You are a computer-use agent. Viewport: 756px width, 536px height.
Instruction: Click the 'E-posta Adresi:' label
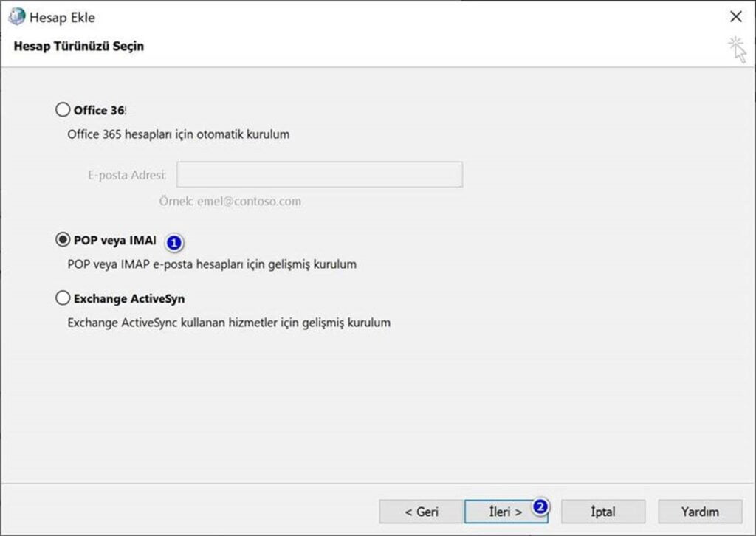click(x=127, y=175)
